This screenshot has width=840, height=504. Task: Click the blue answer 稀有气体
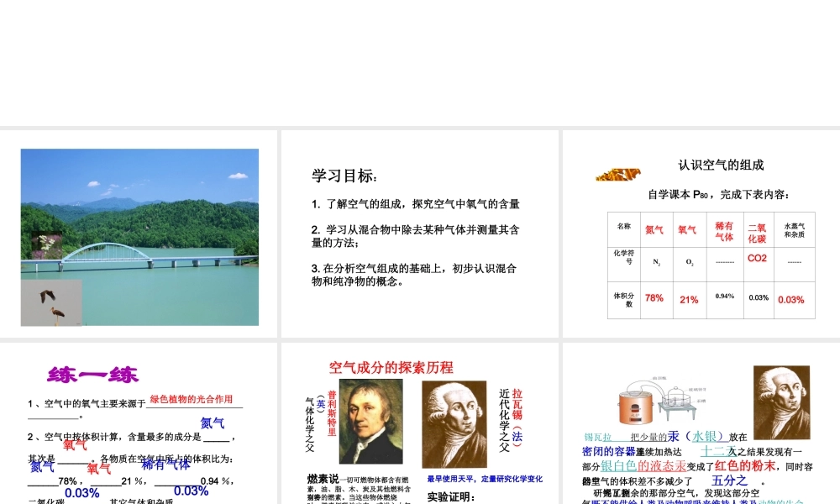point(166,465)
